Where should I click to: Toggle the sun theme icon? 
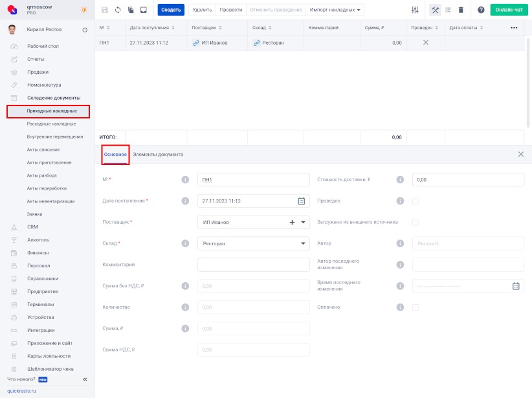[x=83, y=10]
